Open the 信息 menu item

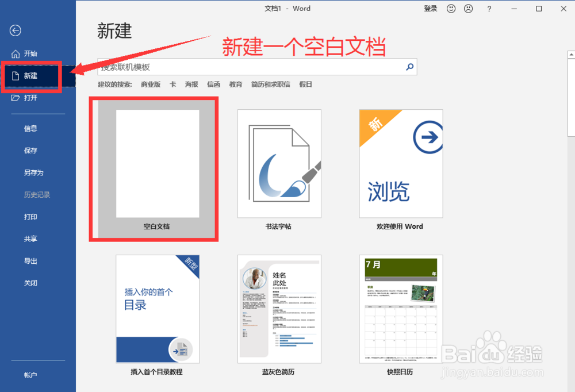point(30,128)
